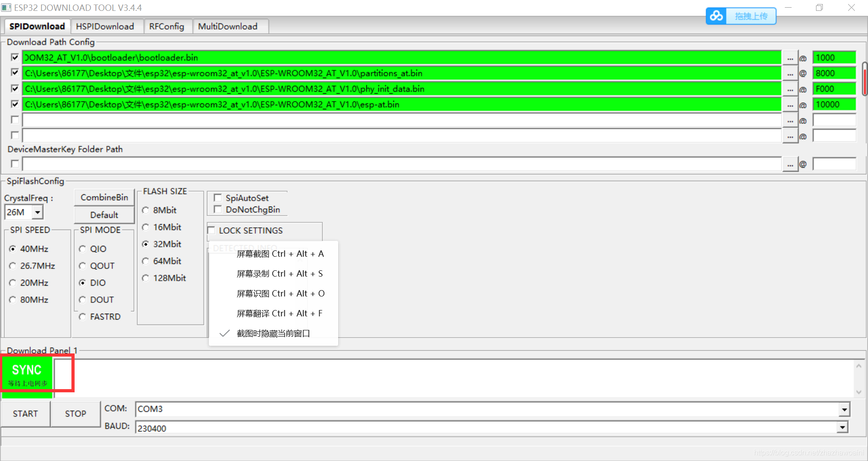The image size is (868, 461).
Task: Click the download path list scrollbar
Action: [864, 79]
